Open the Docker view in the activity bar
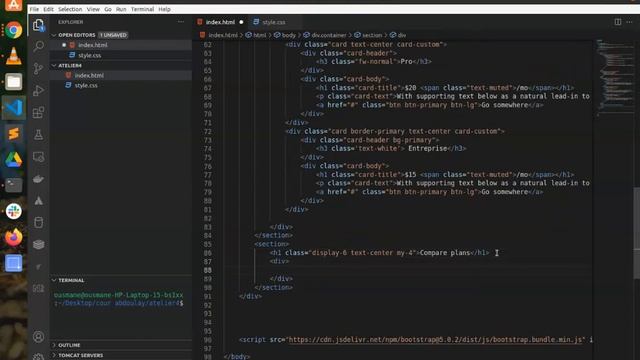Screen dimensions: 640x360 click(x=38, y=179)
